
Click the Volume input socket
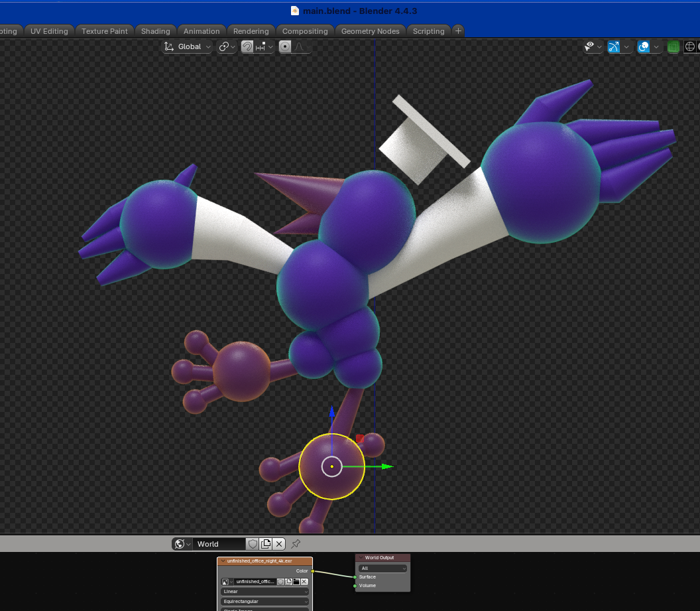pyautogui.click(x=355, y=586)
